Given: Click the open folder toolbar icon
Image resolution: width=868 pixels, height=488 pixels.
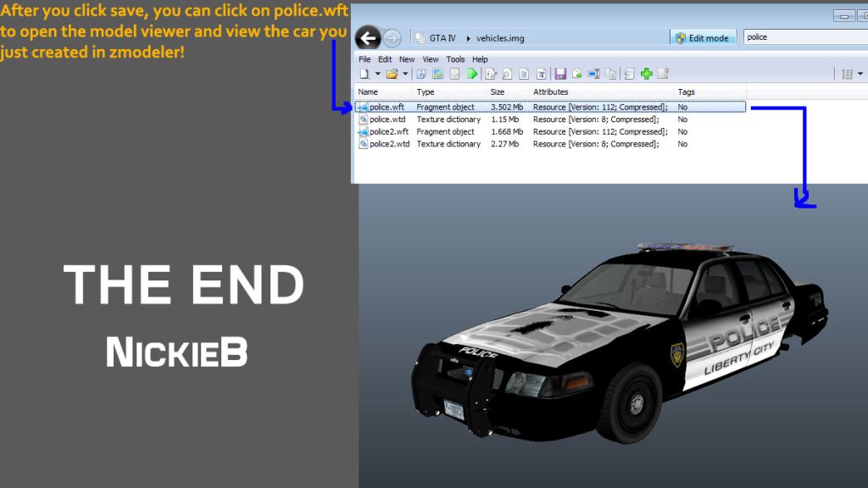Looking at the screenshot, I should click(392, 74).
